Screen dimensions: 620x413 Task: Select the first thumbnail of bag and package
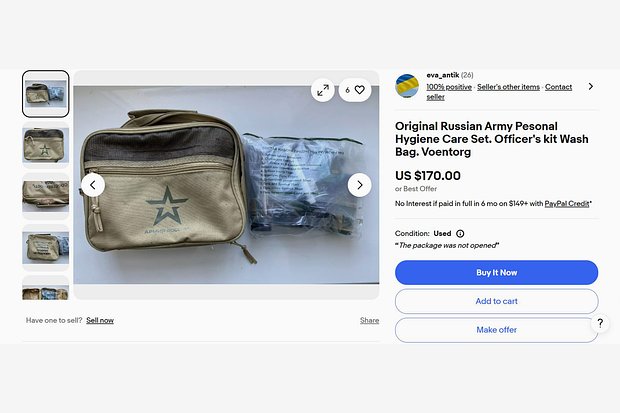[x=45, y=94]
